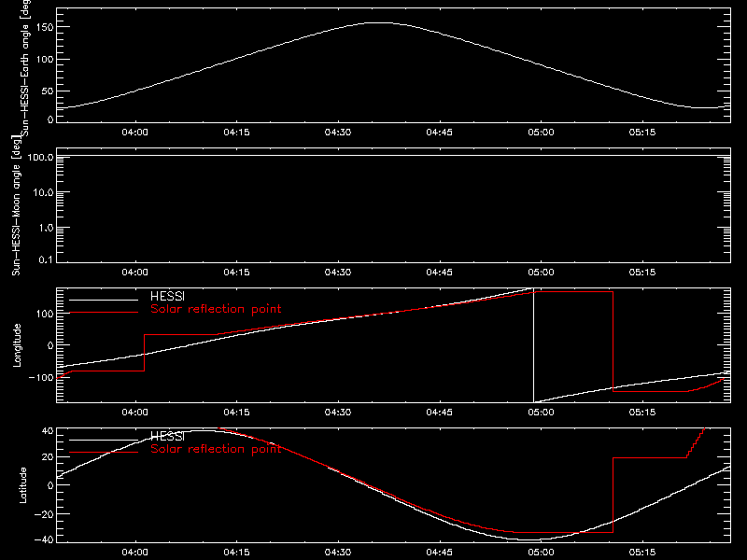
Task: Click the '50' tick on Earth angle plot
Action: tap(48, 91)
